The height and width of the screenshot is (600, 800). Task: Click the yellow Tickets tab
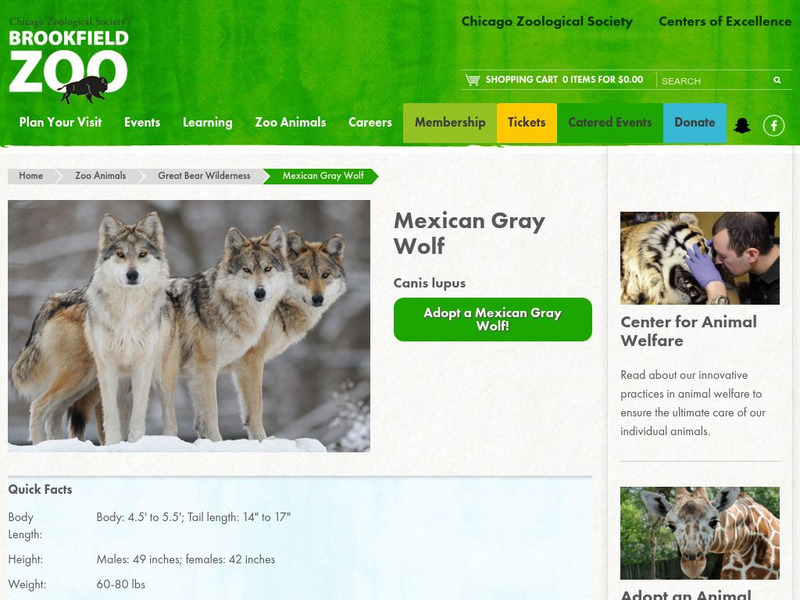click(x=527, y=123)
